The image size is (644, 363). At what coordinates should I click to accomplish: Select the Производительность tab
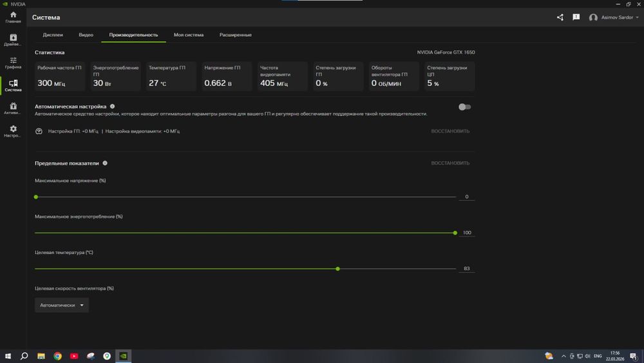tap(133, 35)
